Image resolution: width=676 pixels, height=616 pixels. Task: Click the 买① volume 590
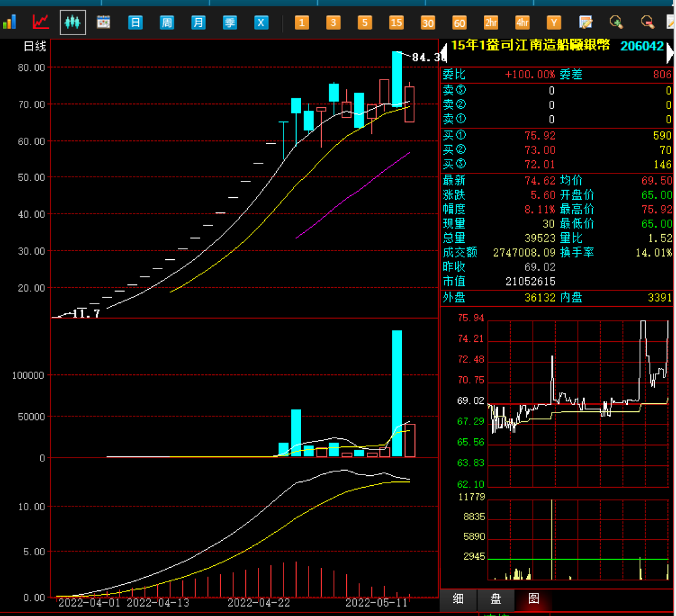pyautogui.click(x=662, y=136)
